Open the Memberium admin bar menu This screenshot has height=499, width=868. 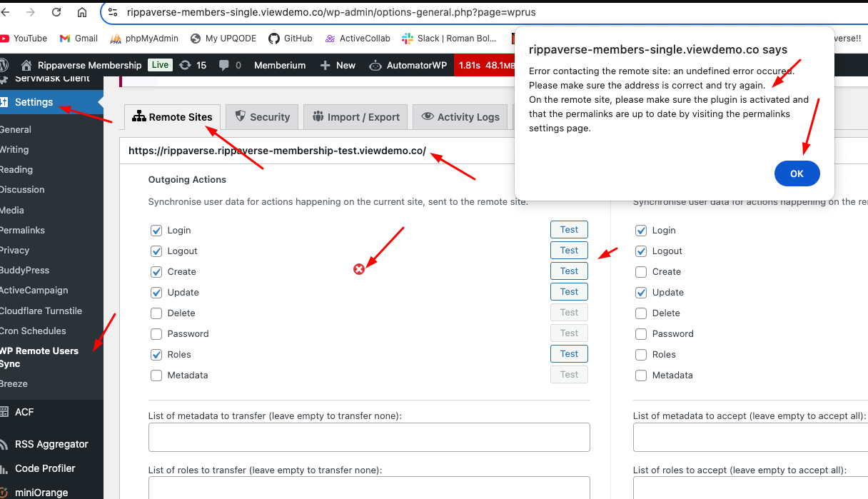click(x=280, y=65)
